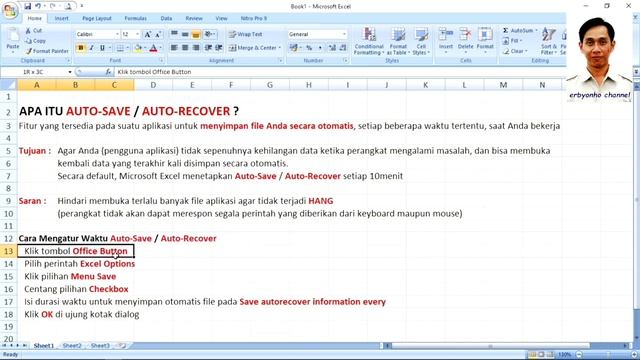Increase font size with Grow Font
Image resolution: width=640 pixels, height=360 pixels.
(148, 35)
